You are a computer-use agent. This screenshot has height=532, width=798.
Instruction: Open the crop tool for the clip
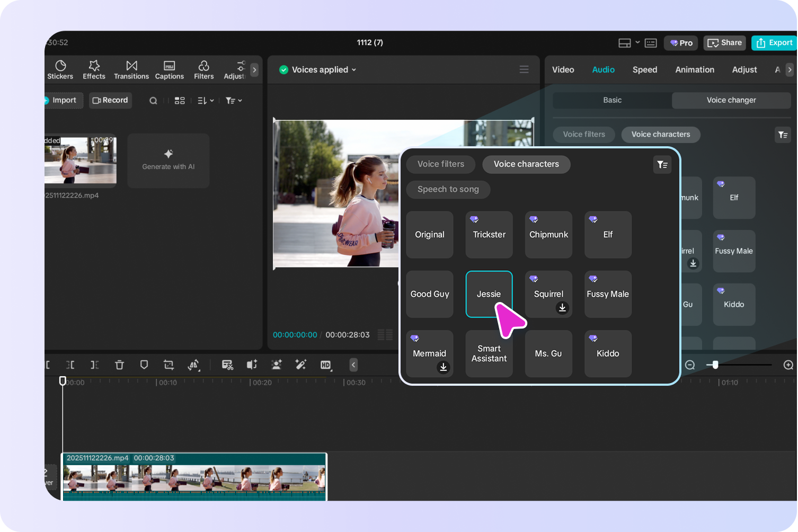[168, 365]
